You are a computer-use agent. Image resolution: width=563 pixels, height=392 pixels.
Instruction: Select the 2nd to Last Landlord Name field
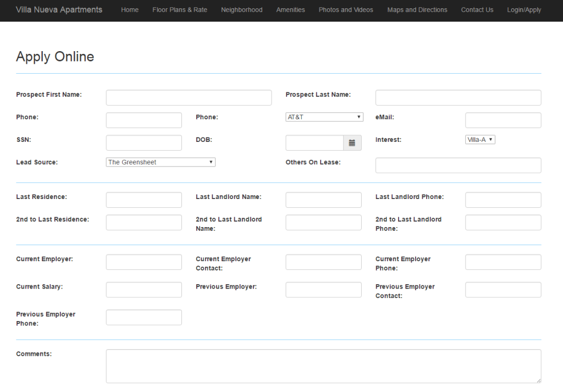pyautogui.click(x=323, y=223)
